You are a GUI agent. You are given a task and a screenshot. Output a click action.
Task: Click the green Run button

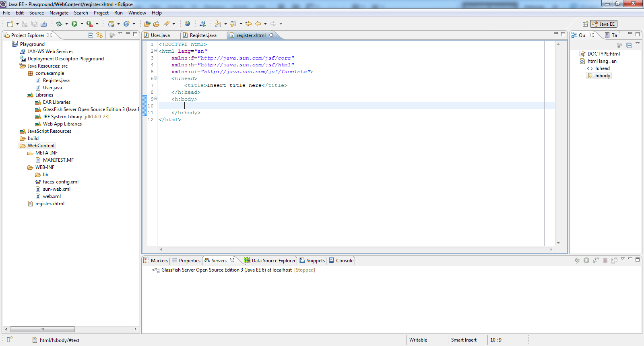(74, 24)
